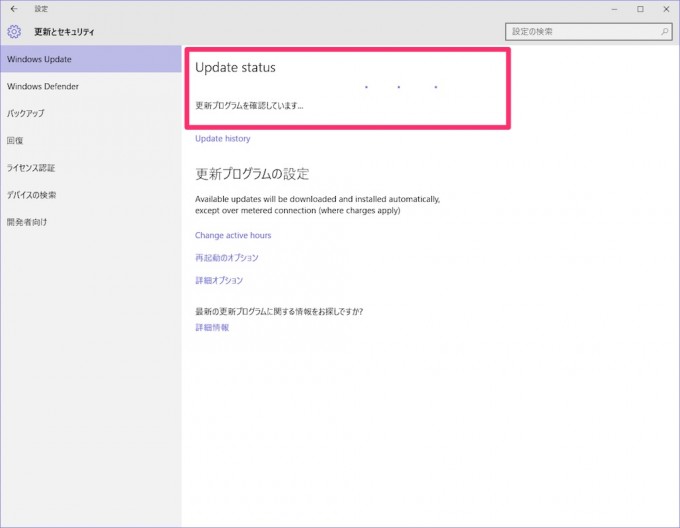Click the settings gear icon
Image resolution: width=680 pixels, height=528 pixels.
(14, 32)
